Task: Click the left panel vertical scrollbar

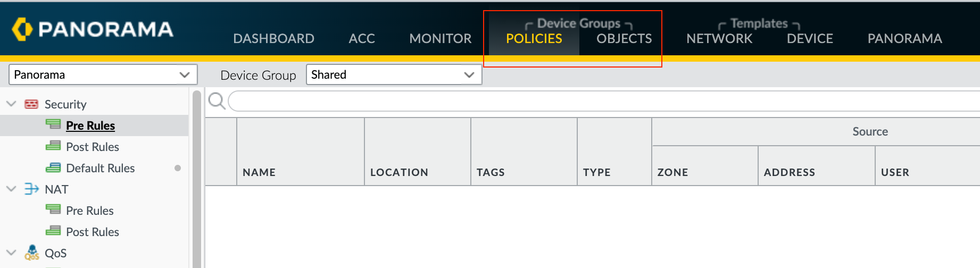Action: pyautogui.click(x=197, y=179)
